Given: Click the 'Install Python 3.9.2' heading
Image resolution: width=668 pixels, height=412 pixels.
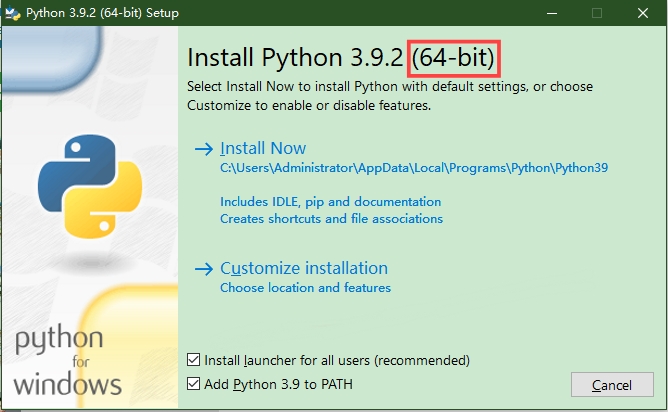Looking at the screenshot, I should click(x=295, y=58).
